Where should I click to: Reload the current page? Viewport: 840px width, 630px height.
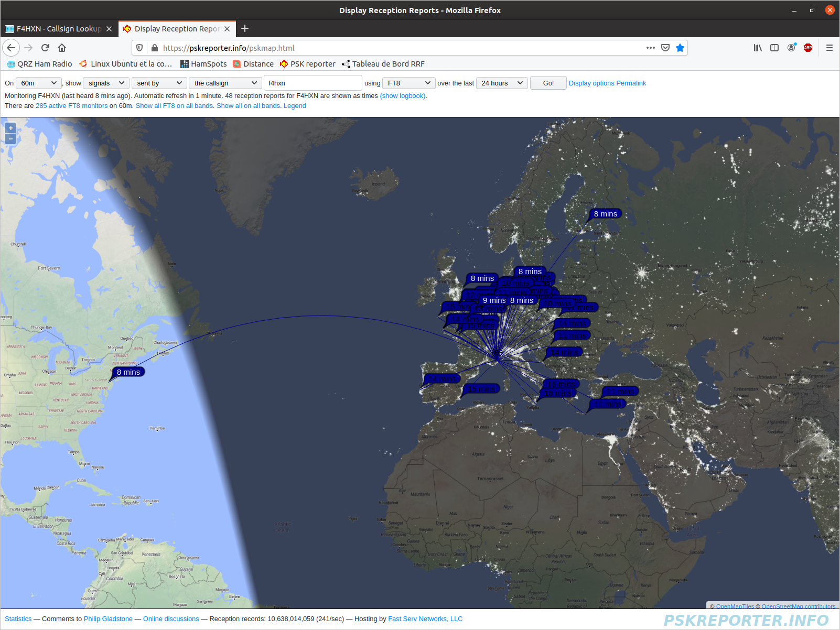point(45,48)
